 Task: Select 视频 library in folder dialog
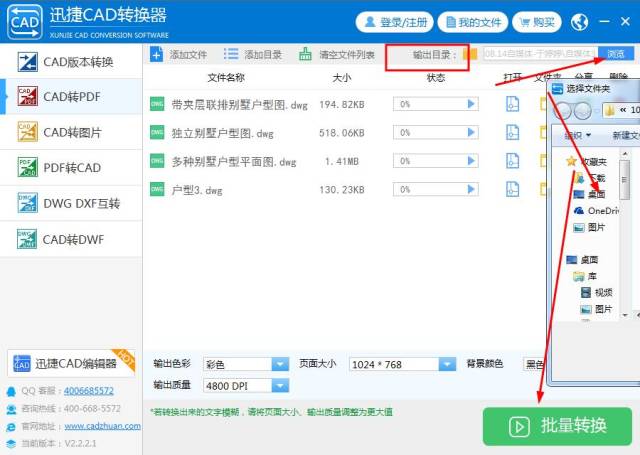coord(596,292)
